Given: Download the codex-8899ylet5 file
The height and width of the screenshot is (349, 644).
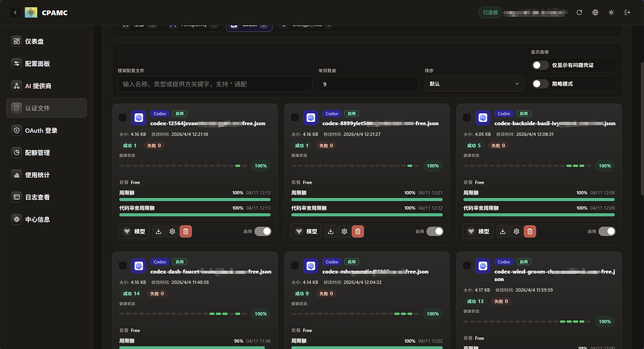Looking at the screenshot, I should coord(331,231).
